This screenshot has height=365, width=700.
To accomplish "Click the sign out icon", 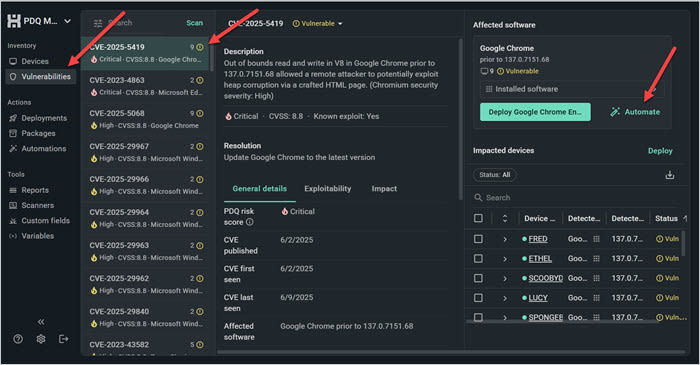I will point(63,339).
